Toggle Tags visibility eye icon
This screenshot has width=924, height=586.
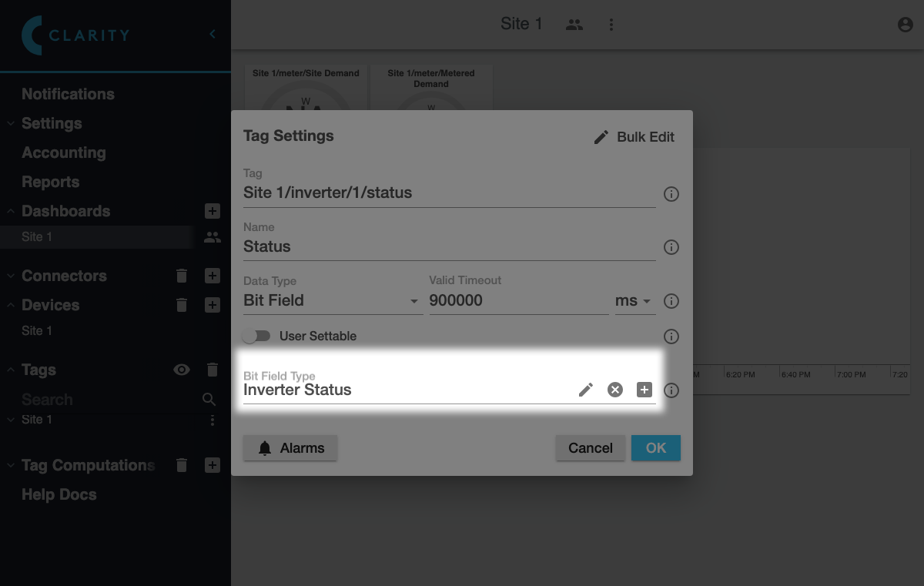(182, 370)
